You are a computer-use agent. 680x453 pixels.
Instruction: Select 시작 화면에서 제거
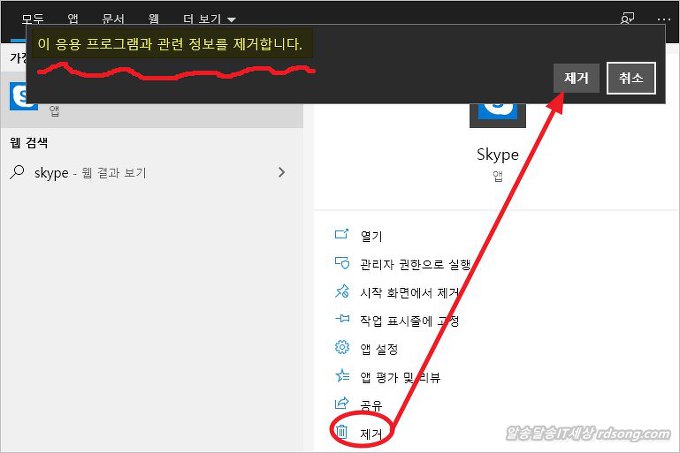[410, 293]
